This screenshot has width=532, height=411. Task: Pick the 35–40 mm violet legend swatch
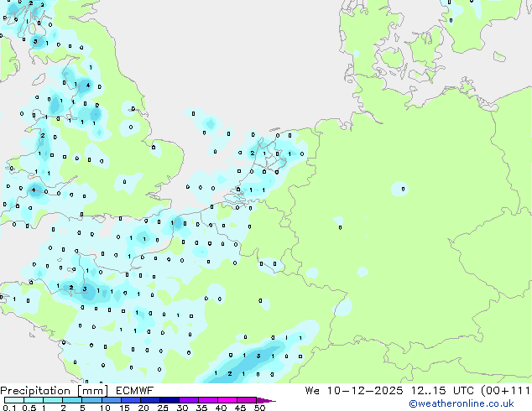click(208, 400)
